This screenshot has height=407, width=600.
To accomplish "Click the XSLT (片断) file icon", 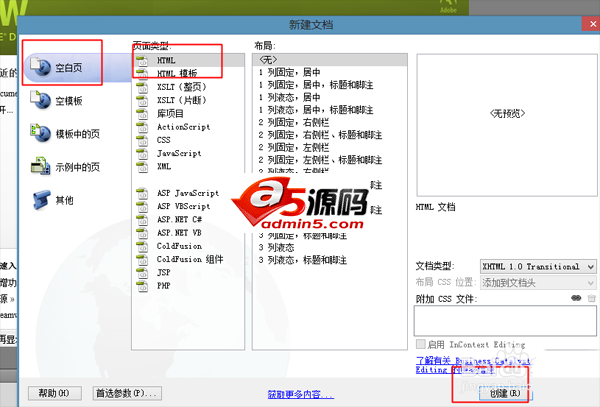I will tap(142, 101).
